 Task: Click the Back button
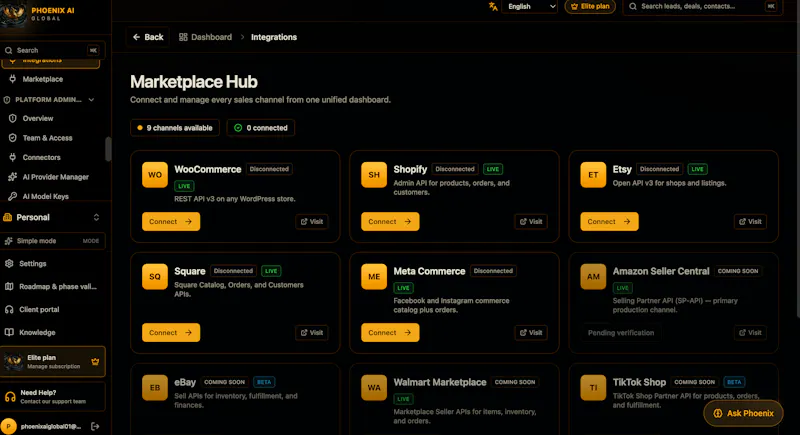148,37
